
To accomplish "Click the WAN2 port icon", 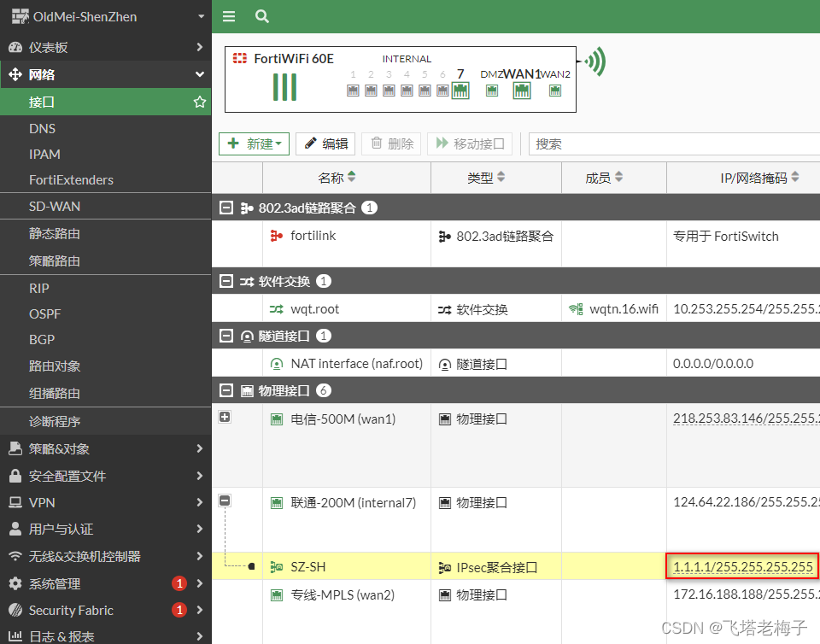I will [x=555, y=91].
